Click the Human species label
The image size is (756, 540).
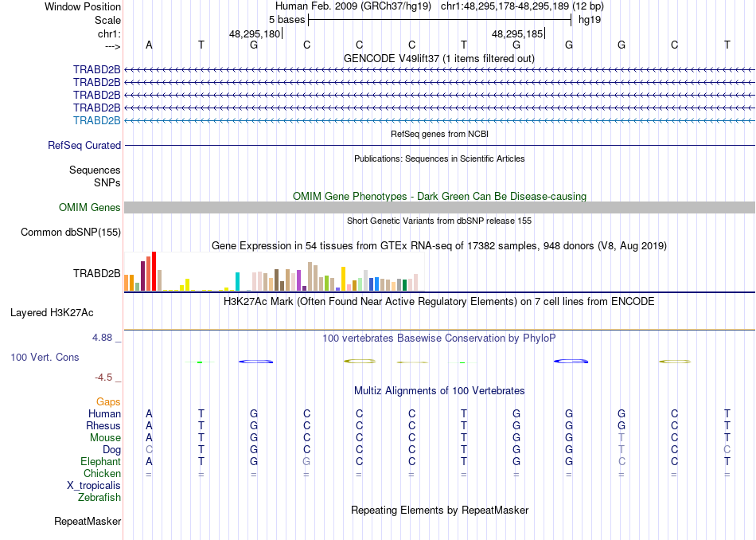[104, 414]
